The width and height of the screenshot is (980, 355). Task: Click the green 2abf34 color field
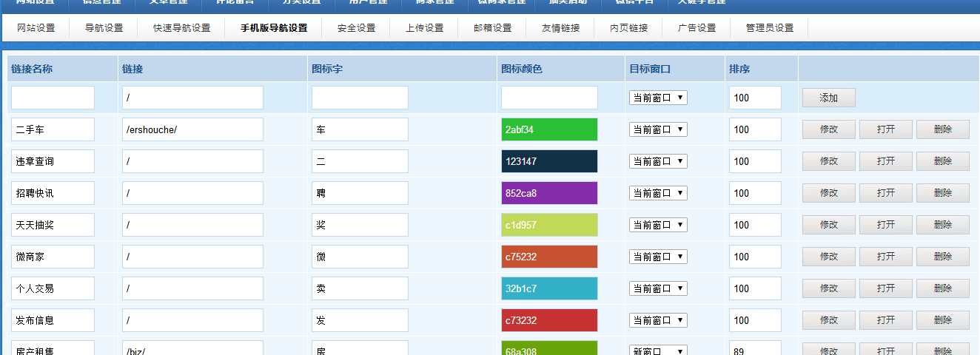click(549, 129)
